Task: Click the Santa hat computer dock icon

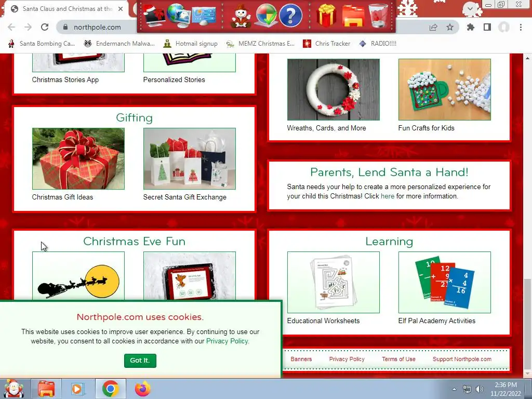Action: point(154,15)
